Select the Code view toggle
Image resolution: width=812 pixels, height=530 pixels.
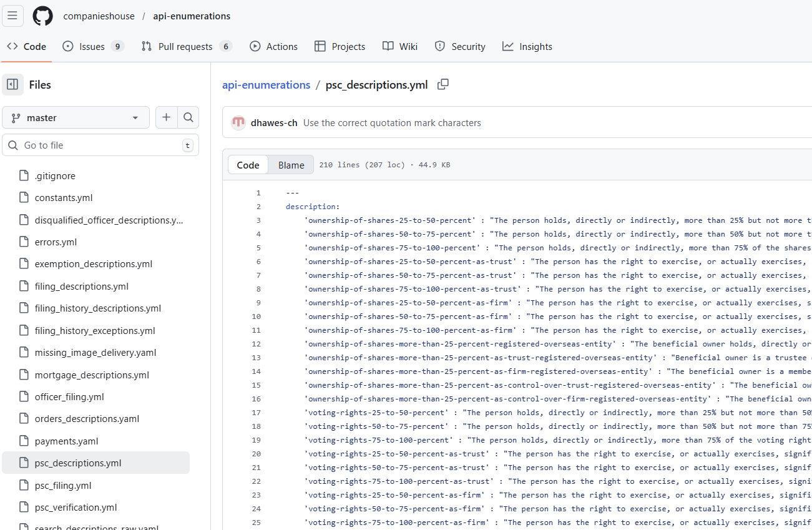pos(248,165)
